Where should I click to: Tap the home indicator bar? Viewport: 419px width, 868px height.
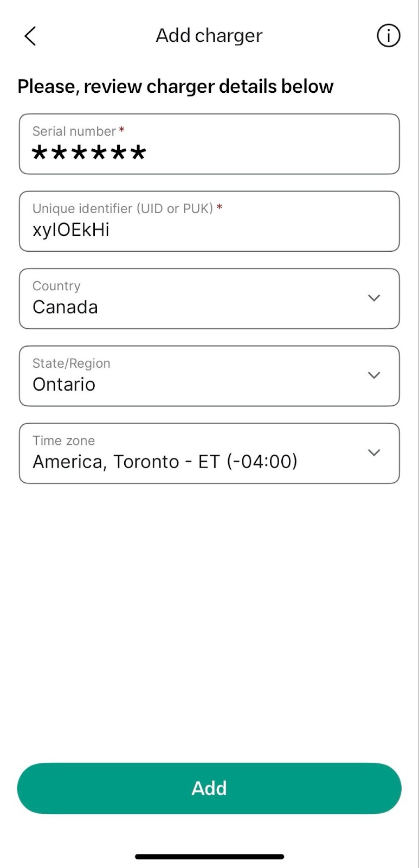[209, 857]
